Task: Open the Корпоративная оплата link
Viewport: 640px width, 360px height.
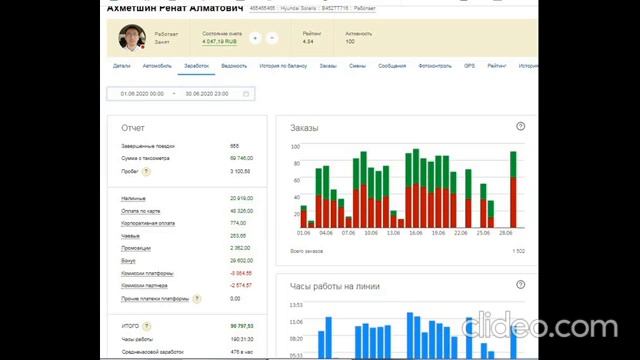Action: tap(148, 224)
